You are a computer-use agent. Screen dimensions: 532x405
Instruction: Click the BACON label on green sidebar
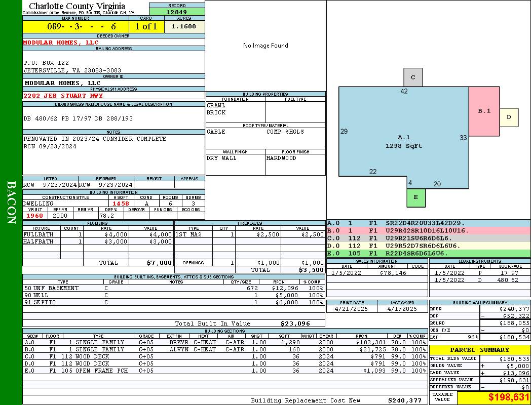tap(11, 202)
